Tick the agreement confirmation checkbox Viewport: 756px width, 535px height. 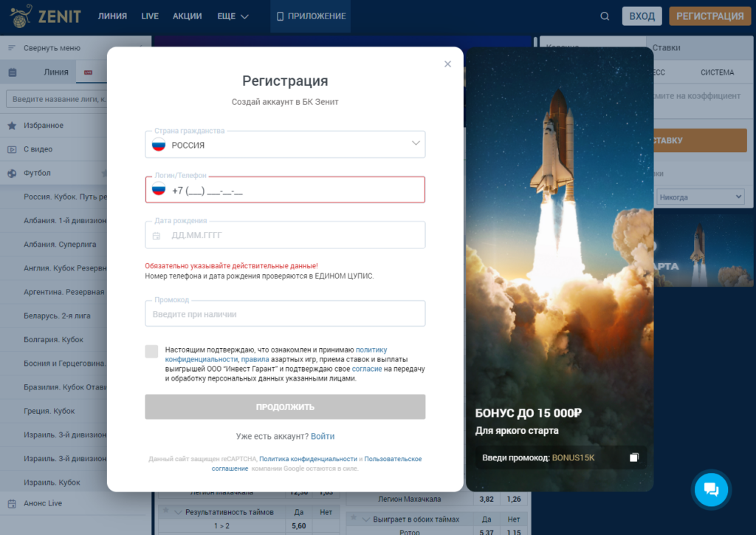point(151,351)
